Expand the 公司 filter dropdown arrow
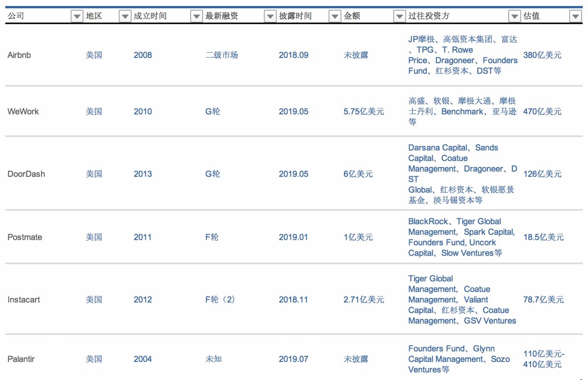Image resolution: width=588 pixels, height=380 pixels. 76,16
